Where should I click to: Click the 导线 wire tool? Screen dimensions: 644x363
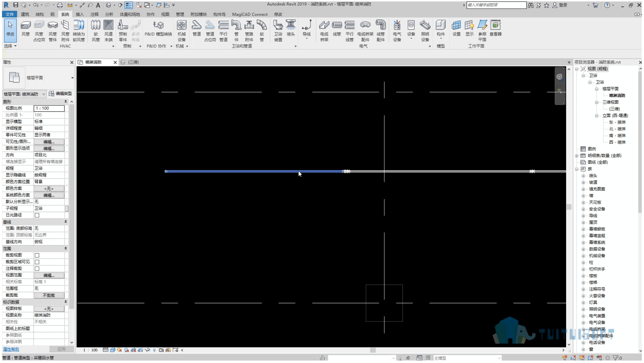click(x=306, y=30)
